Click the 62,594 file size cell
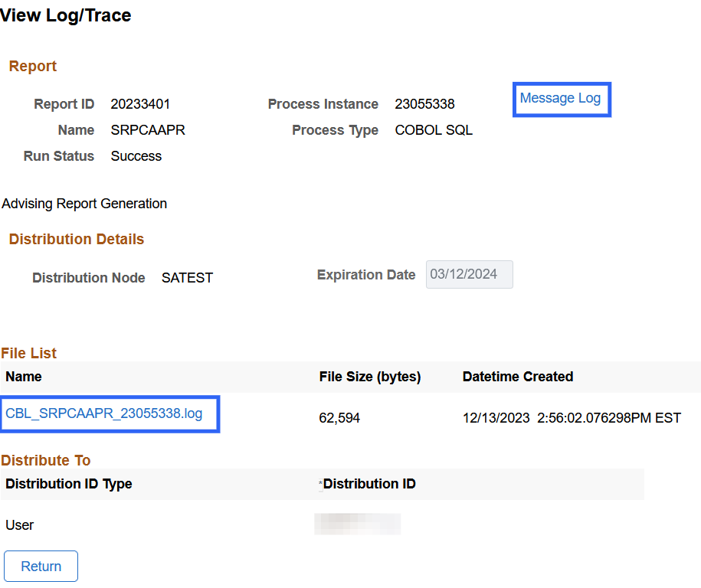The width and height of the screenshot is (701, 588). pyautogui.click(x=339, y=418)
